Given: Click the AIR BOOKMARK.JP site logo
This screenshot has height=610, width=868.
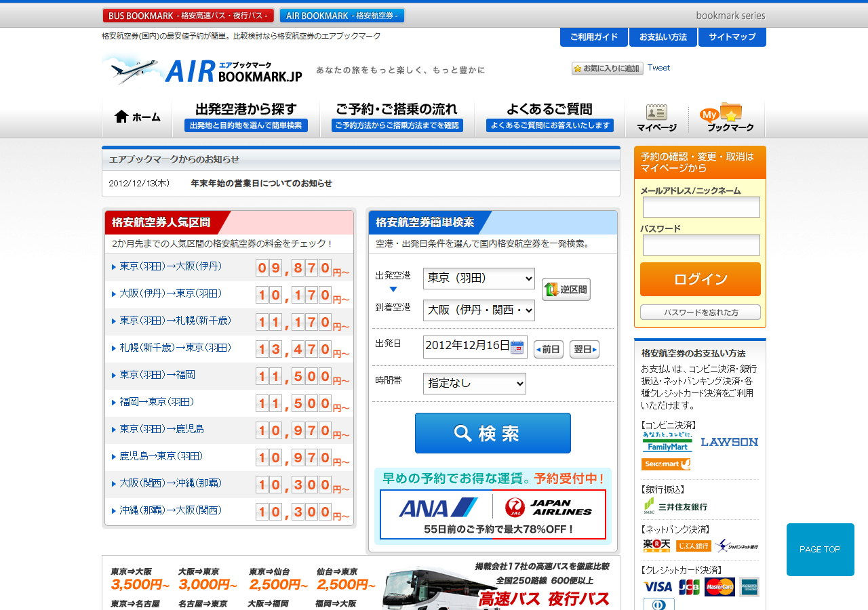Looking at the screenshot, I should pyautogui.click(x=202, y=70).
